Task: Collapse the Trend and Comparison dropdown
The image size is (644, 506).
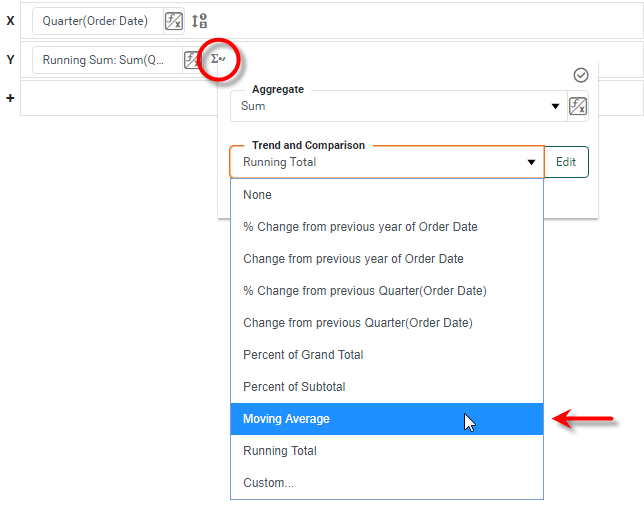Action: pyautogui.click(x=531, y=162)
